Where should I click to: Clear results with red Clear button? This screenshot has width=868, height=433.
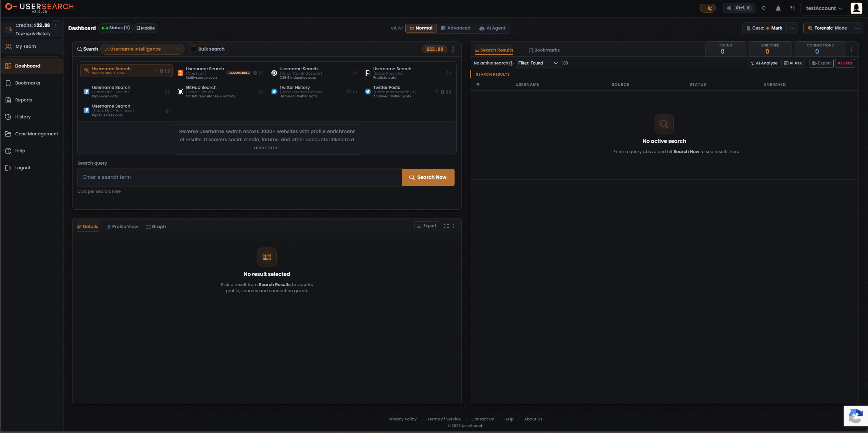(x=845, y=63)
